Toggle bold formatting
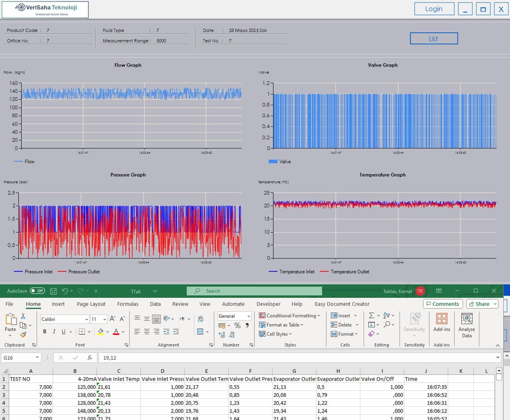This screenshot has width=510, height=420. (x=45, y=332)
